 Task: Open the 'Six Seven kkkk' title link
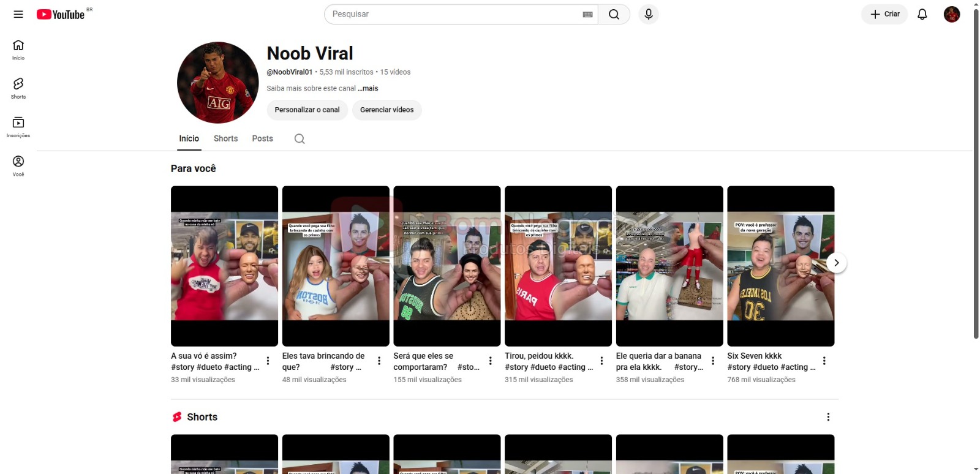pos(772,361)
